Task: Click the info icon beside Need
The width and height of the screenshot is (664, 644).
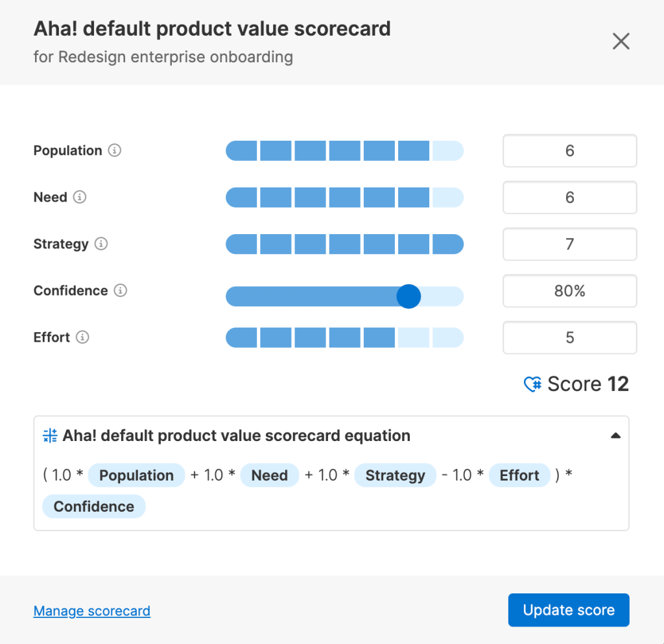Action: click(80, 197)
